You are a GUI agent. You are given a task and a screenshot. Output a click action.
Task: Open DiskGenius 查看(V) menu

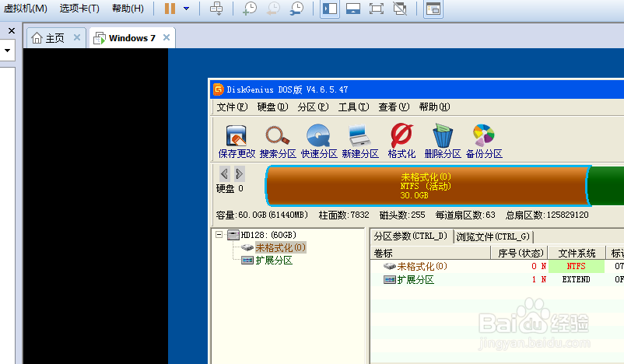point(394,107)
